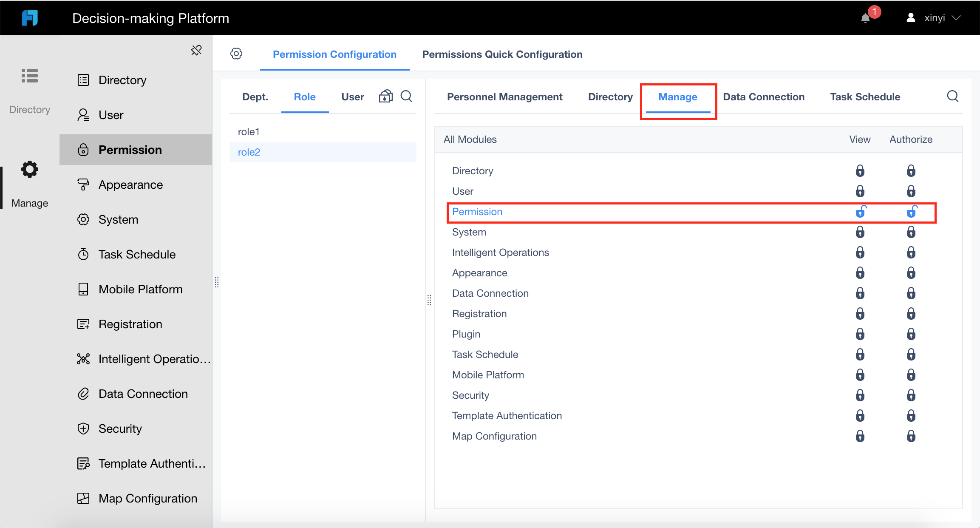Toggle View lock for Data Connection module
Viewport: 980px width, 528px height.
pyautogui.click(x=860, y=293)
